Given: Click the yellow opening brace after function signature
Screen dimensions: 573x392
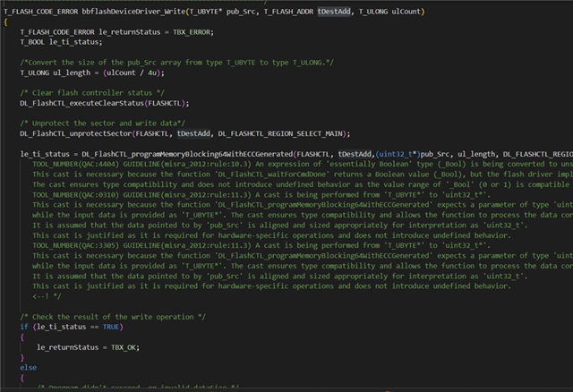Looking at the screenshot, I should [x=5, y=21].
